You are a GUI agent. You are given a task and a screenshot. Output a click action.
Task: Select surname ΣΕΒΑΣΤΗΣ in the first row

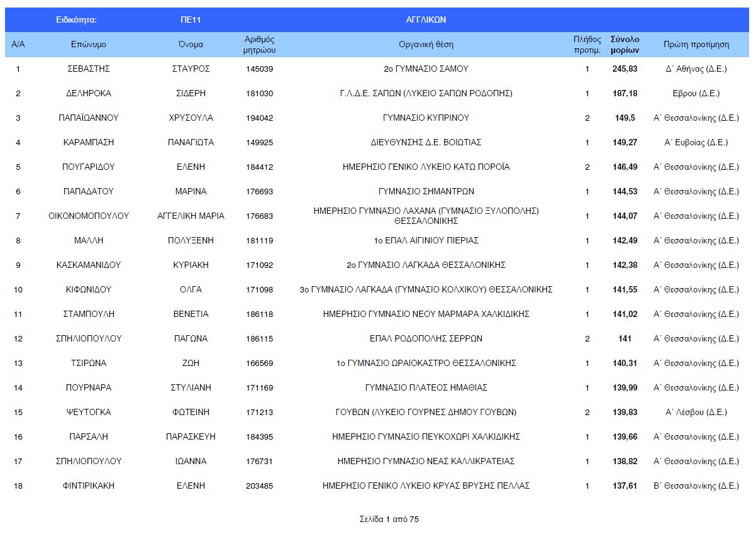pos(88,69)
